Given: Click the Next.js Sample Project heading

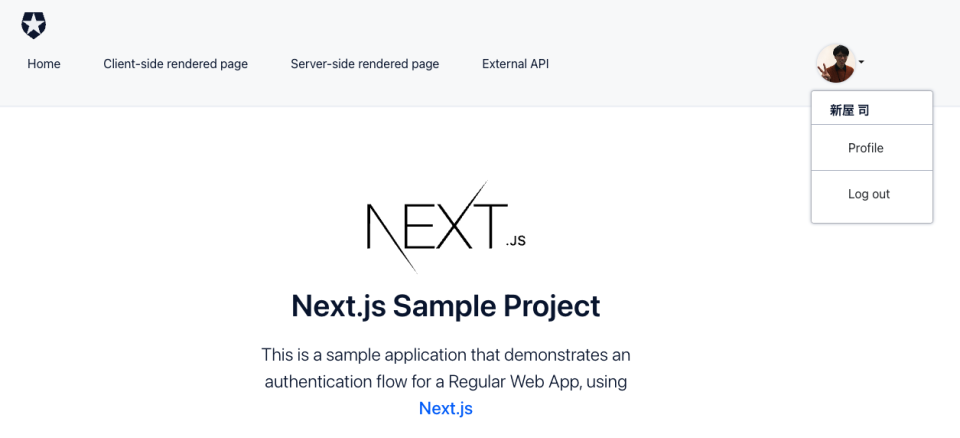Looking at the screenshot, I should pos(445,305).
